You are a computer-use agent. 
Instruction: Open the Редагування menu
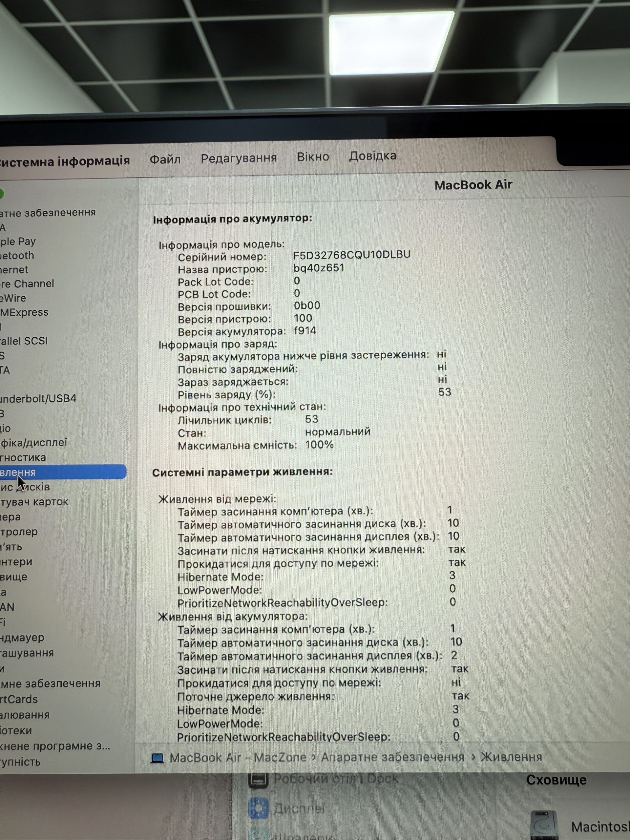pyautogui.click(x=239, y=157)
